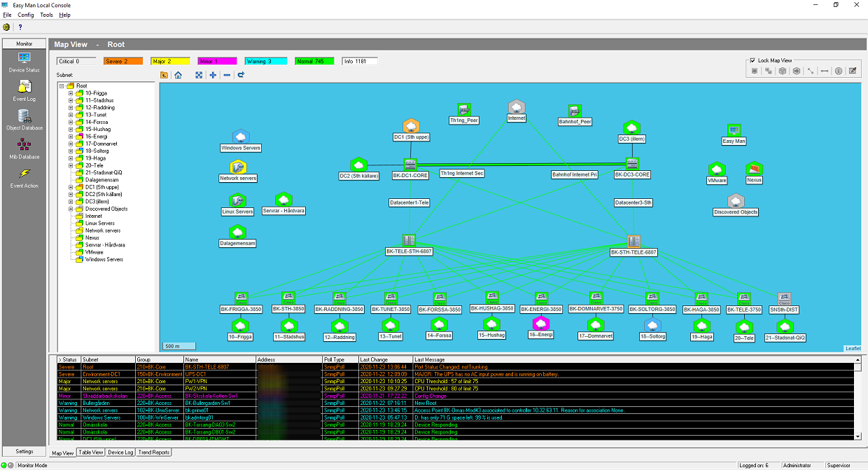Open Device Status in Monitor sidebar
This screenshot has width=868, height=470.
[24, 62]
